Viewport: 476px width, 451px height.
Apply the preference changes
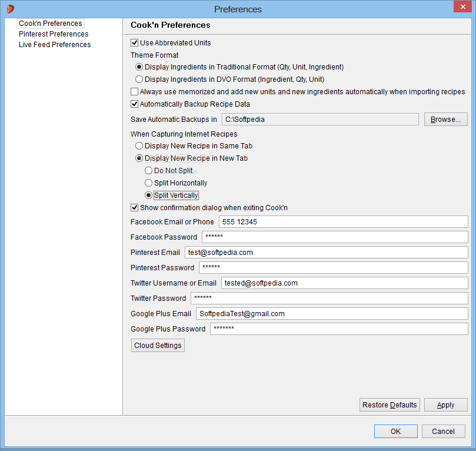tap(445, 405)
